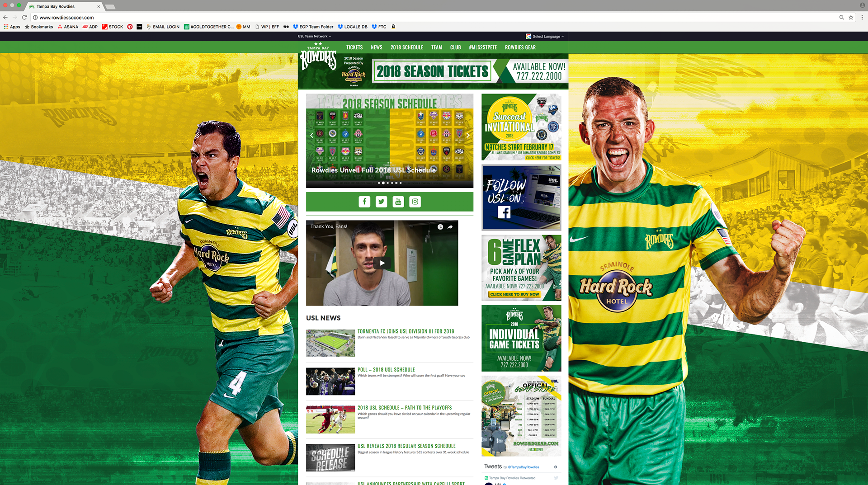
Task: Open the TICKETS menu
Action: point(354,47)
